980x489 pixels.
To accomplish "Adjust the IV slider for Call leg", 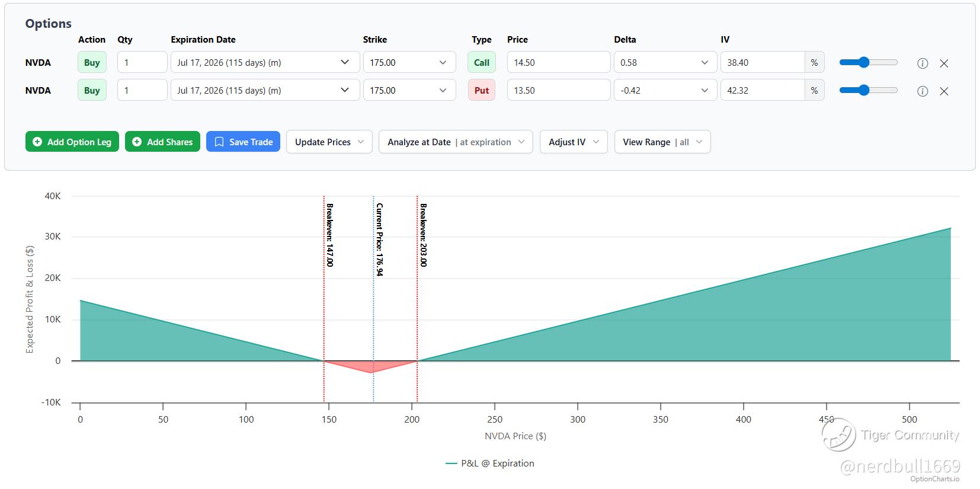I will point(868,62).
